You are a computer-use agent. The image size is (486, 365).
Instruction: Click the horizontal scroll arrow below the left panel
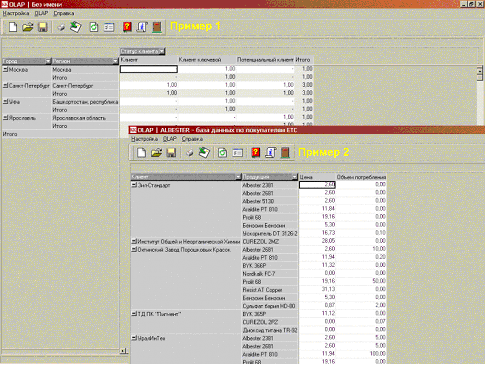pyautogui.click(x=123, y=351)
